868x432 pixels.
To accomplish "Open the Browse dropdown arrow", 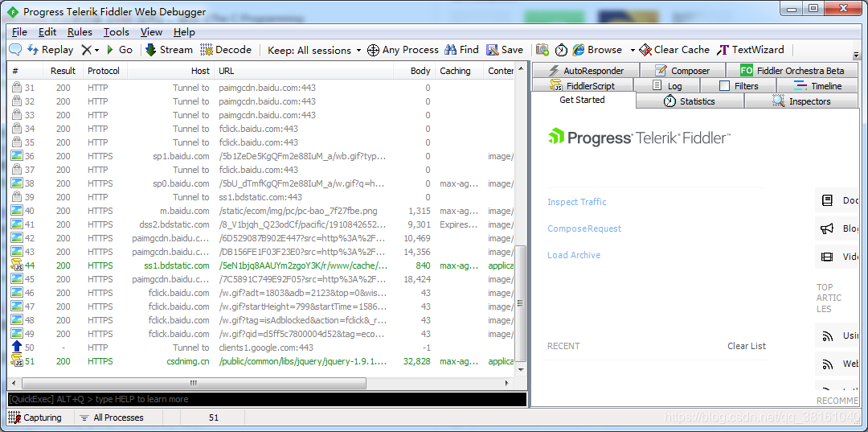I will [x=633, y=51].
